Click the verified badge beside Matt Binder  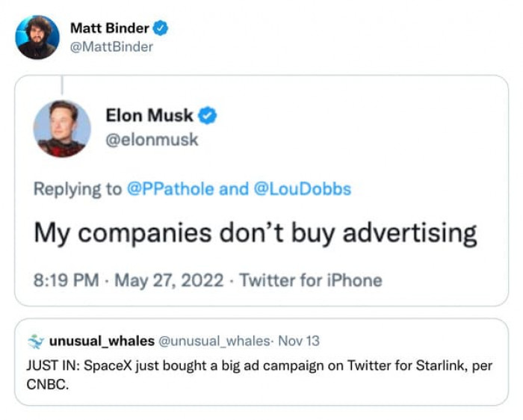161,28
